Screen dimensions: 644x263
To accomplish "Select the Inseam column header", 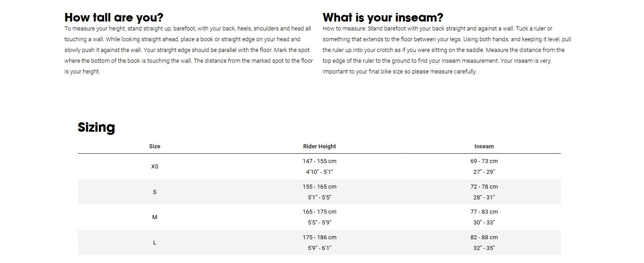I will [484, 147].
